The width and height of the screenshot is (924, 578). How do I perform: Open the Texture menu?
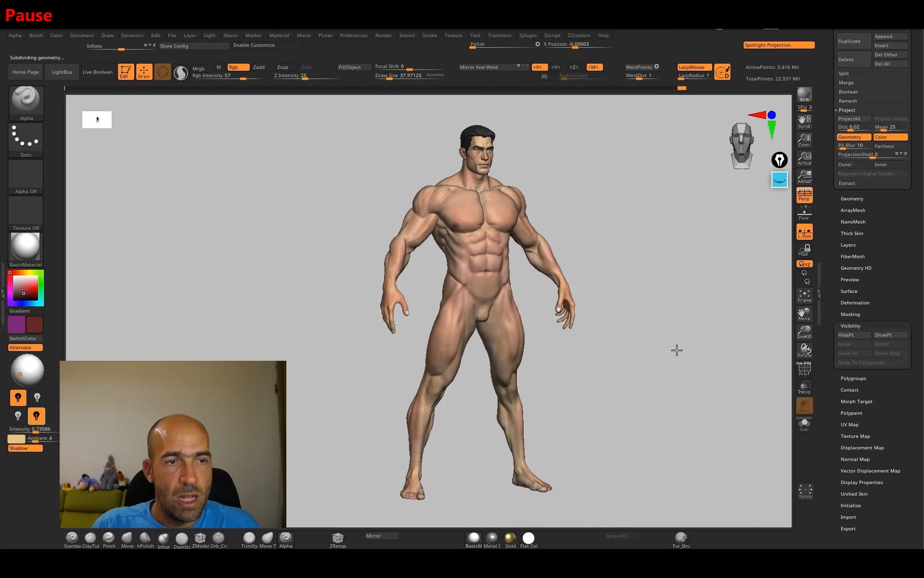tap(453, 35)
